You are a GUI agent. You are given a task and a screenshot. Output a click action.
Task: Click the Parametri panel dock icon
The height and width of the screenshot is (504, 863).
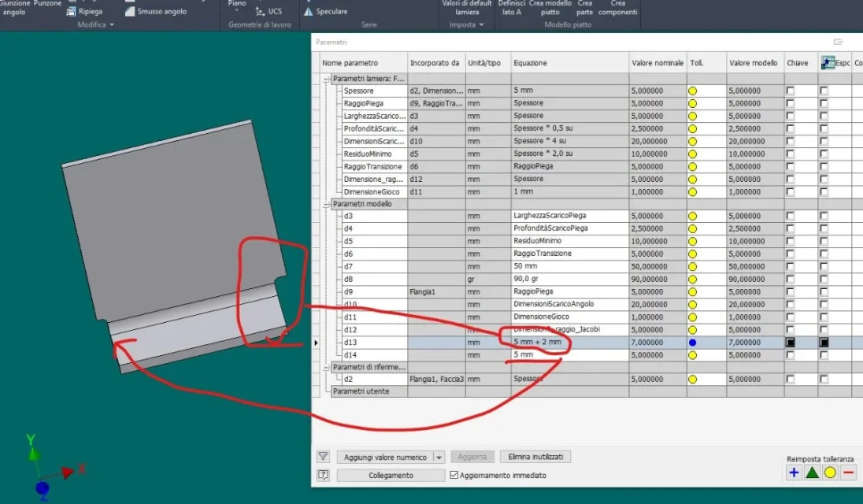coord(838,42)
